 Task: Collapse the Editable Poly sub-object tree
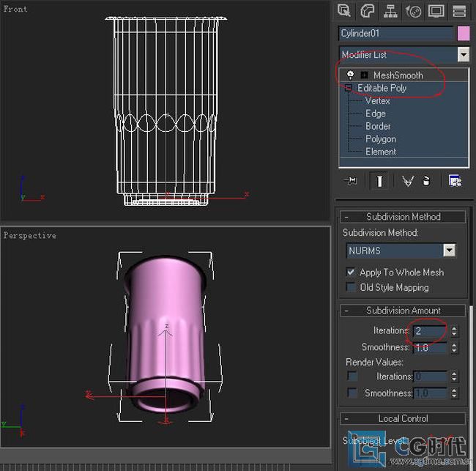point(348,88)
